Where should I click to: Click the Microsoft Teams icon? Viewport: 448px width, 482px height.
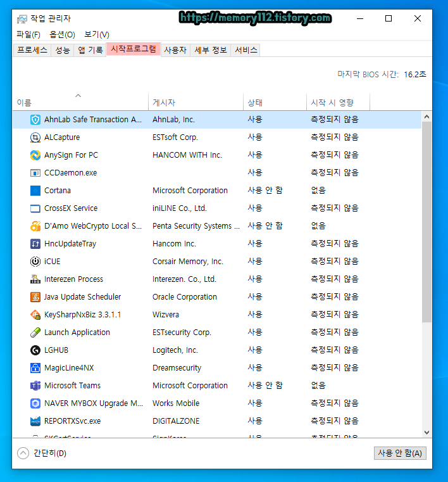click(x=35, y=386)
